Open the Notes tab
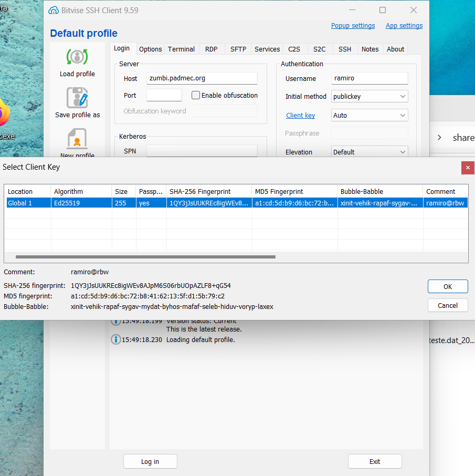 coord(370,49)
